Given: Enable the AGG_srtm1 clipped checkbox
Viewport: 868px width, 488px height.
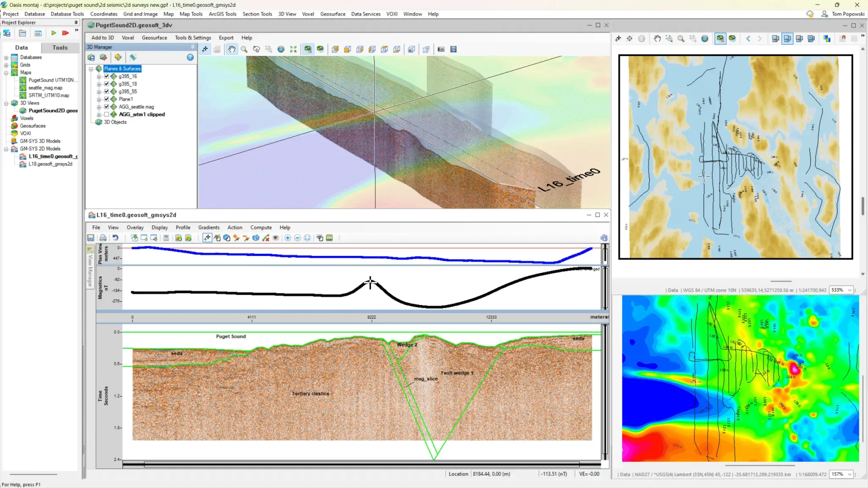Looking at the screenshot, I should tap(107, 114).
